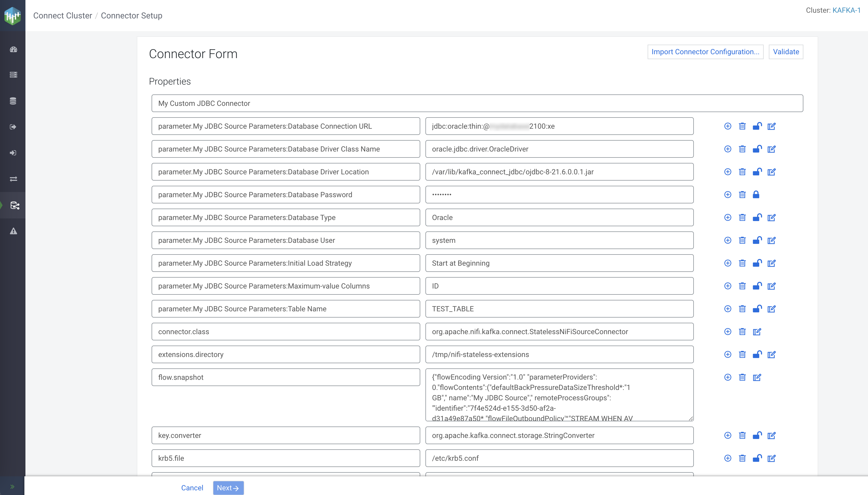Click Connect Cluster in the breadcrumb
The image size is (868, 495).
(x=63, y=16)
